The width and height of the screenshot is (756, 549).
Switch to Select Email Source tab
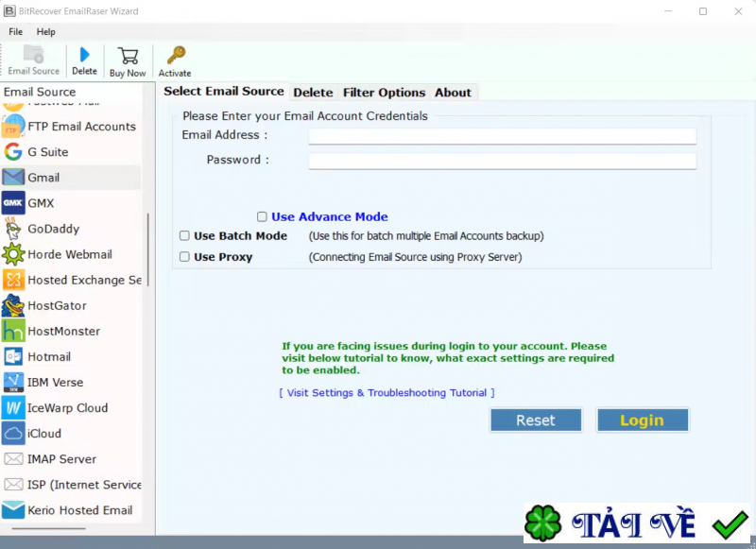click(x=224, y=91)
